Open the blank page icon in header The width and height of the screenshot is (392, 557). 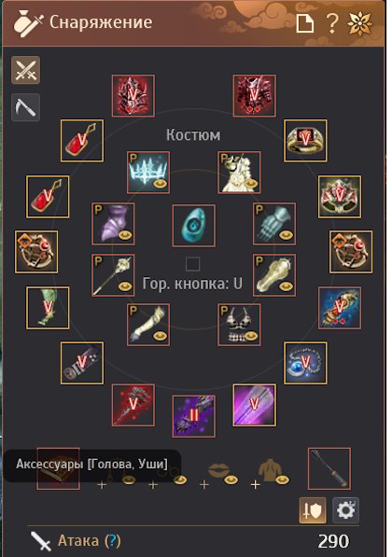305,23
